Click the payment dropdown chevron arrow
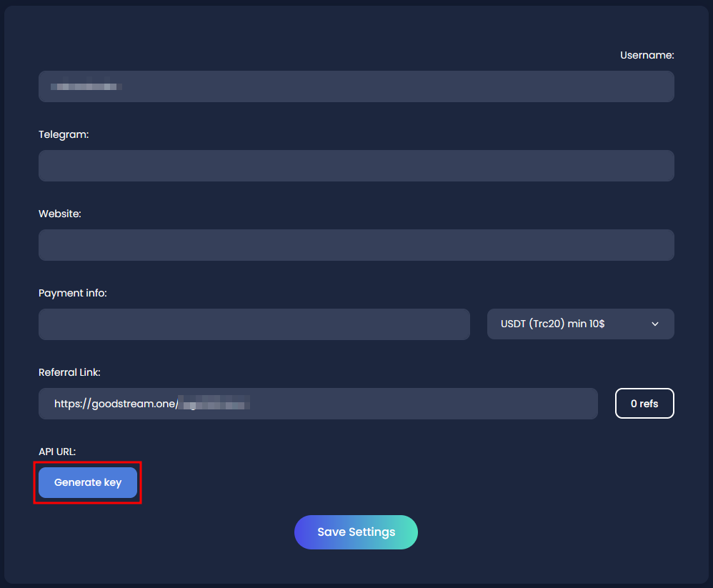Screen dimensions: 713x588 655,324
